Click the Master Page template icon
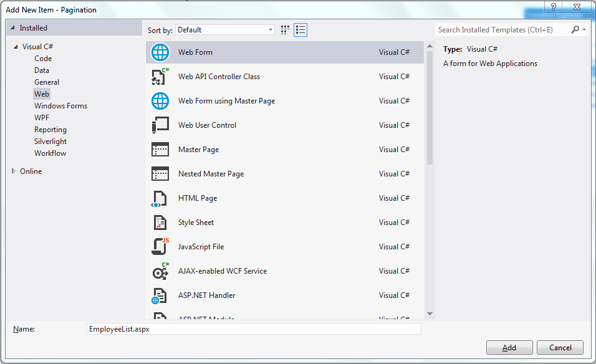 point(160,150)
